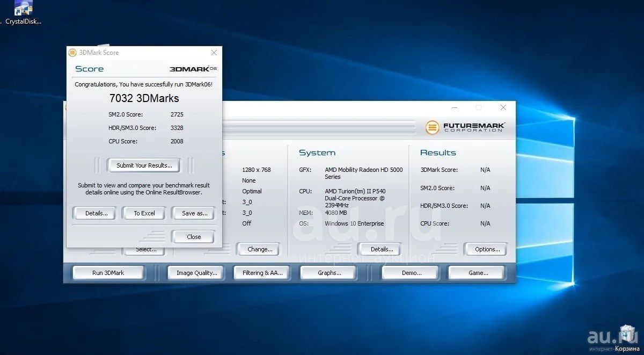The width and height of the screenshot is (644, 355).
Task: Click the Congratulations message text
Action: coord(144,84)
